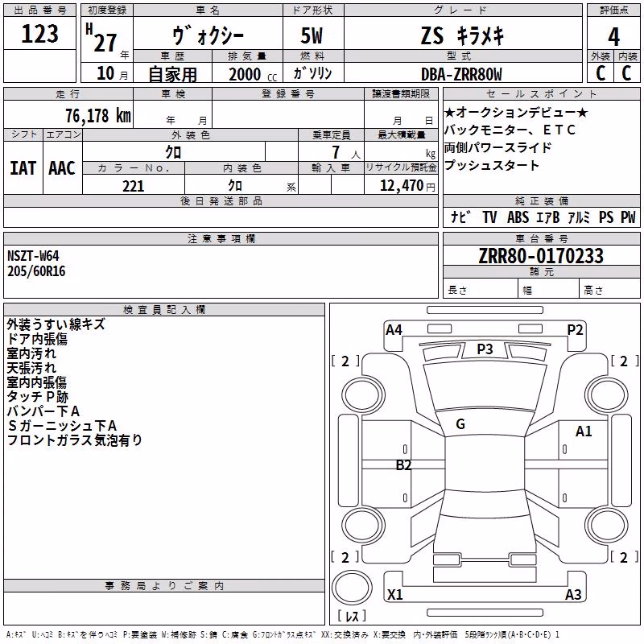Click the vehicle history 自家用
The image size is (644, 644).
172,74
